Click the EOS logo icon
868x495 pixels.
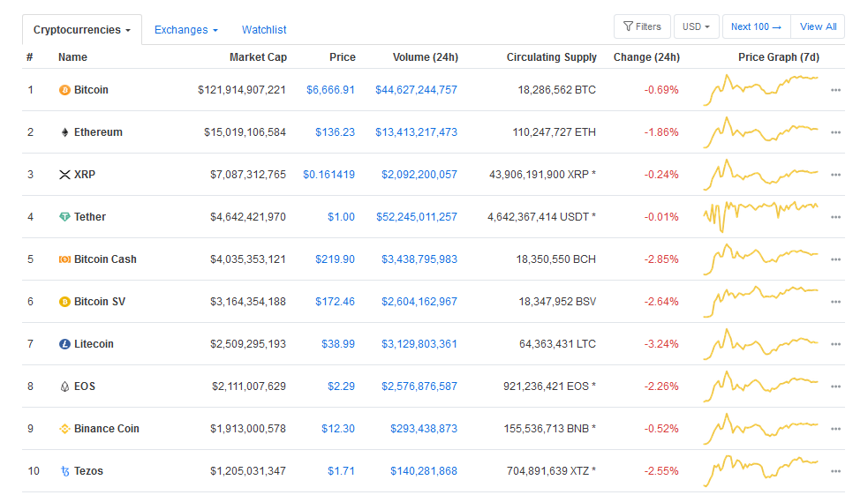[x=64, y=386]
